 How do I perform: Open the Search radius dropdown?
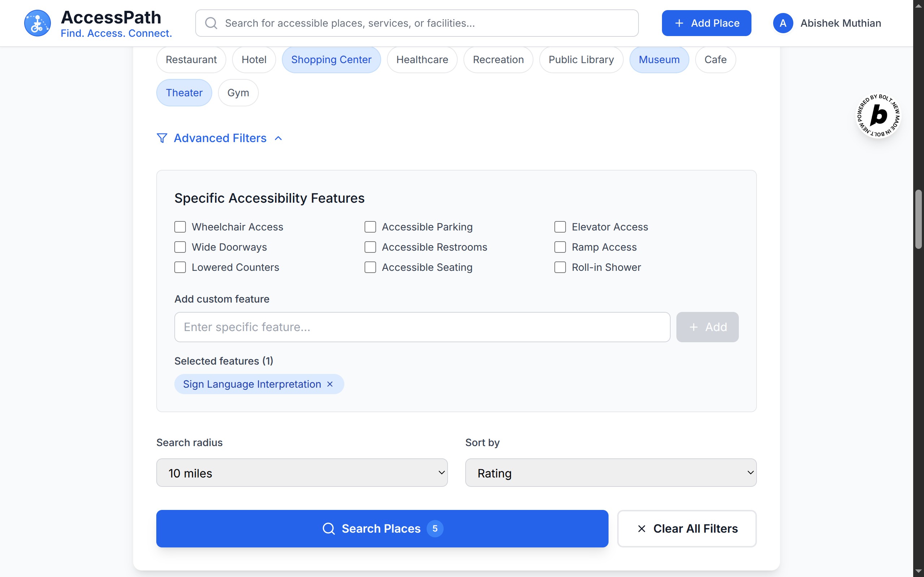tap(302, 473)
